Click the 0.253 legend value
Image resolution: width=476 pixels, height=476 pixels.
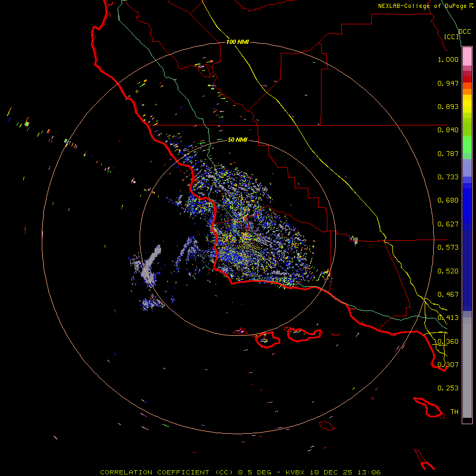point(448,388)
